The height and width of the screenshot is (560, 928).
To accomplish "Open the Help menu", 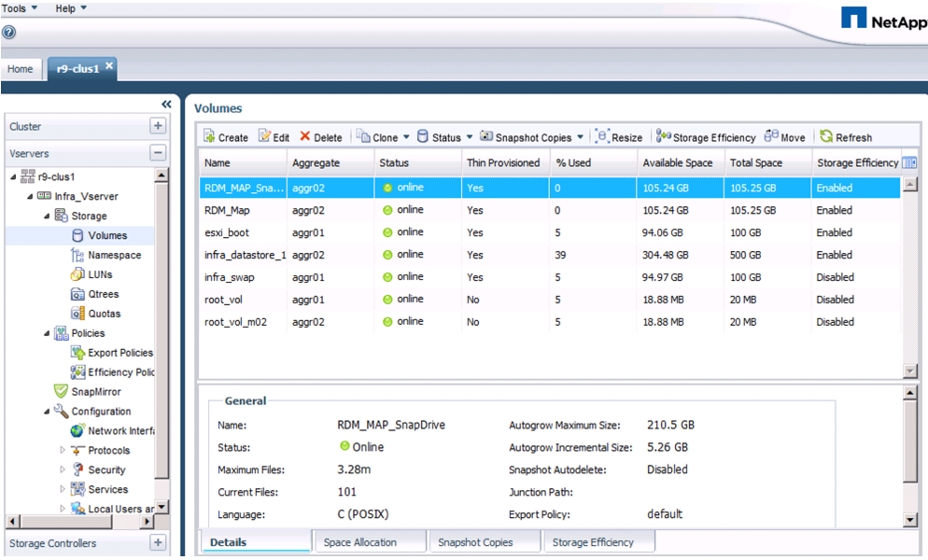I will click(x=70, y=8).
